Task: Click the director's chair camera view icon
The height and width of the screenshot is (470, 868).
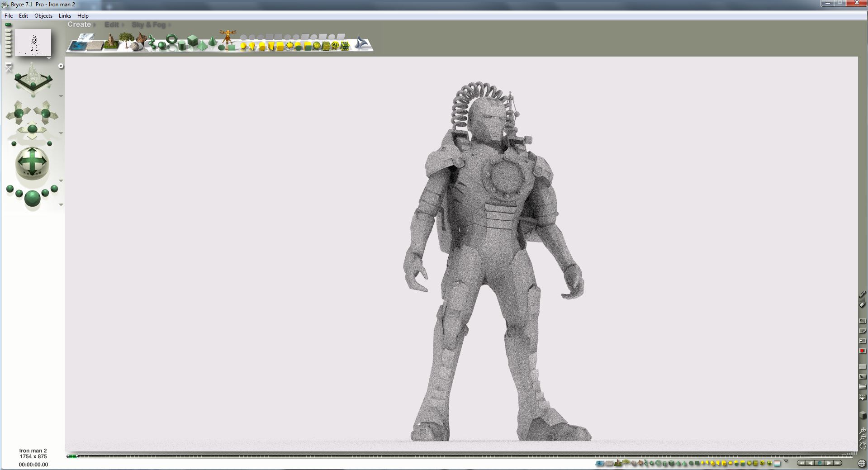Action: [x=8, y=66]
